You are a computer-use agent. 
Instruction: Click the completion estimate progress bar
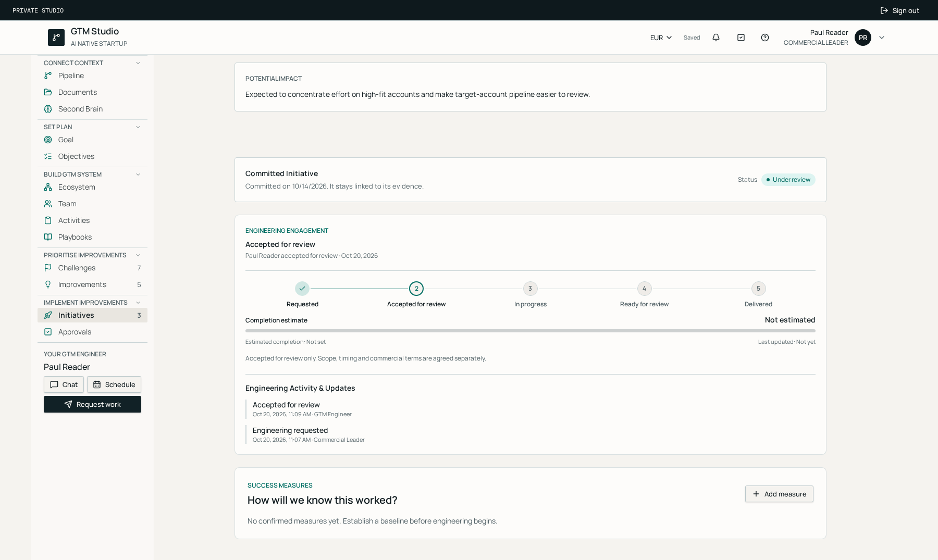pyautogui.click(x=530, y=331)
